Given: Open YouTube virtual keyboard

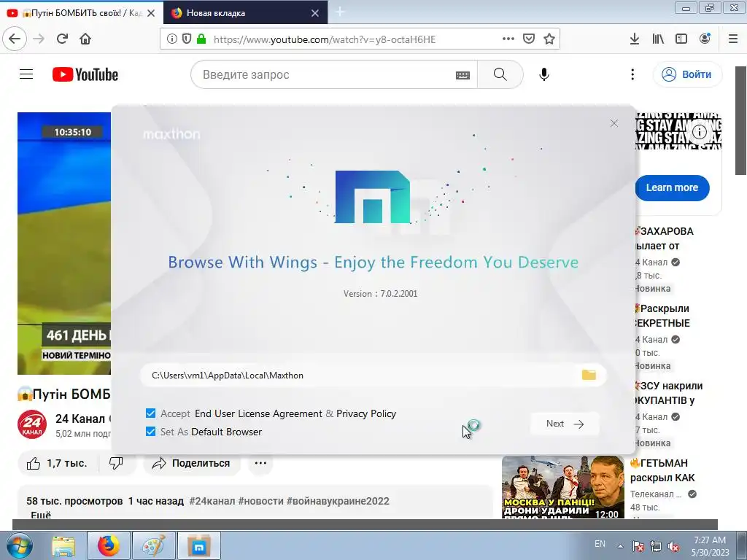Looking at the screenshot, I should [462, 75].
